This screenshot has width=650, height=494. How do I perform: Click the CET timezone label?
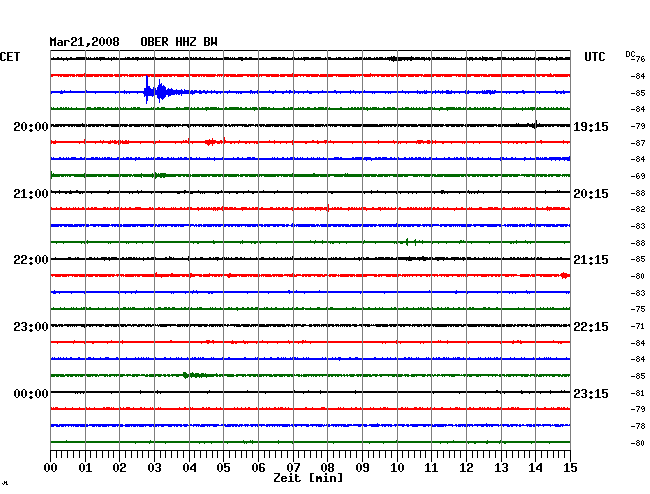coord(10,57)
